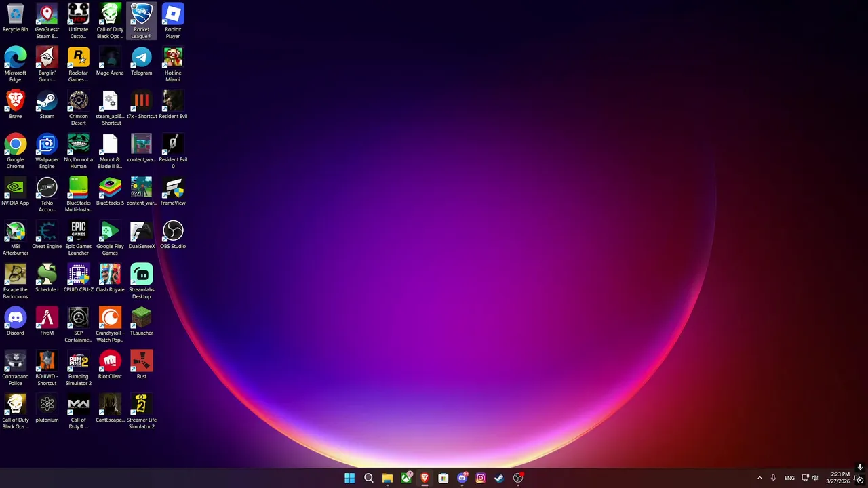
Task: Select the Crimson Desert shortcut
Action: pyautogui.click(x=78, y=108)
